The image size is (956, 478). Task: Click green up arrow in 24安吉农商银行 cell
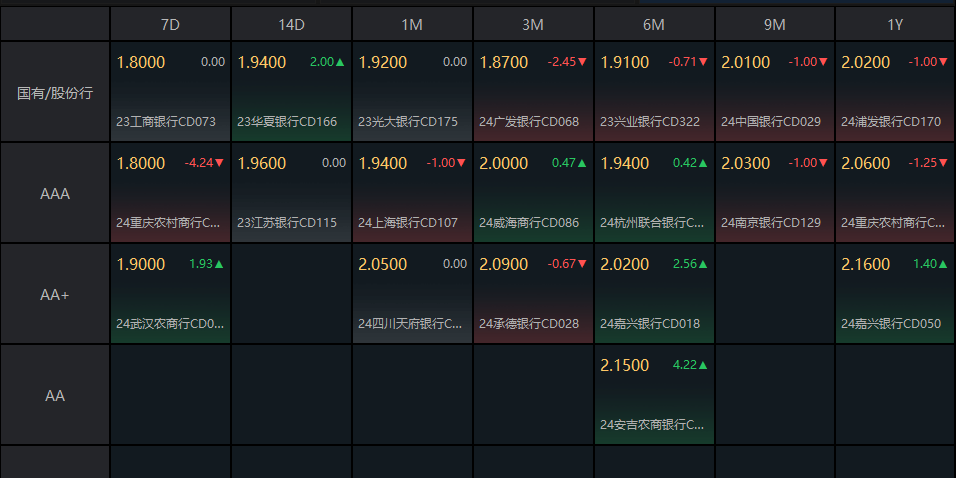point(703,365)
